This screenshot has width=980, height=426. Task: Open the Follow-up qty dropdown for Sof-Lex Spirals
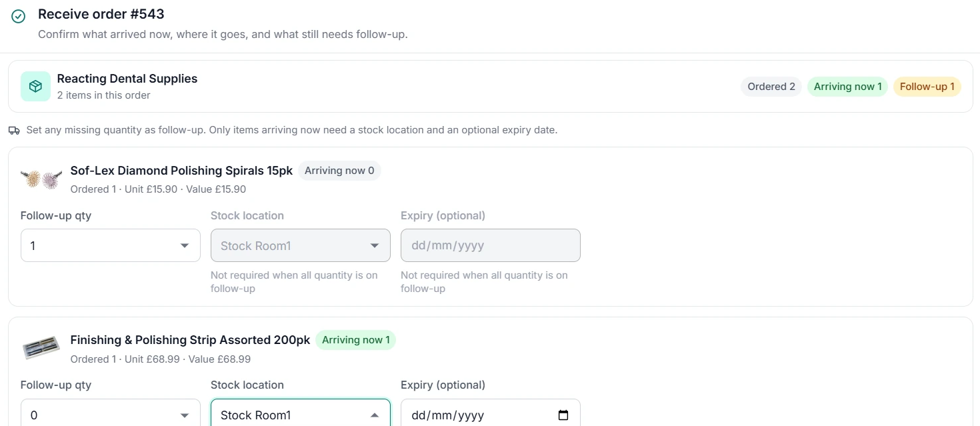(111, 245)
